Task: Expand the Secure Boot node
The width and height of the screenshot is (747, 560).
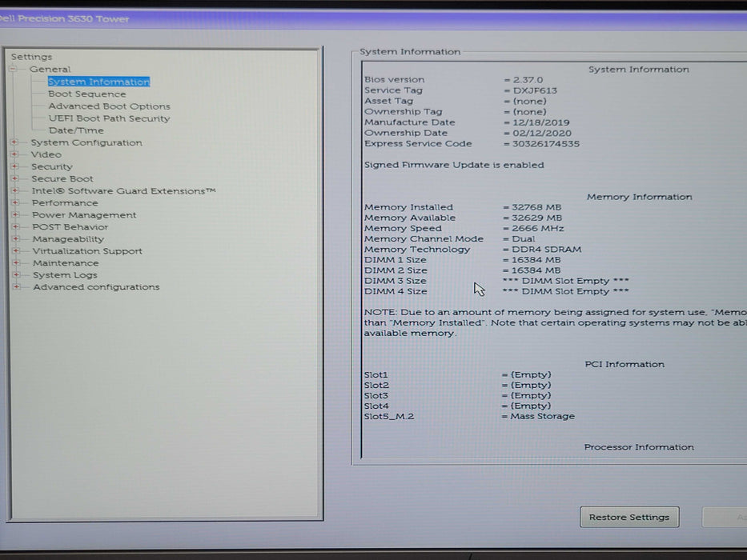Action: click(14, 178)
